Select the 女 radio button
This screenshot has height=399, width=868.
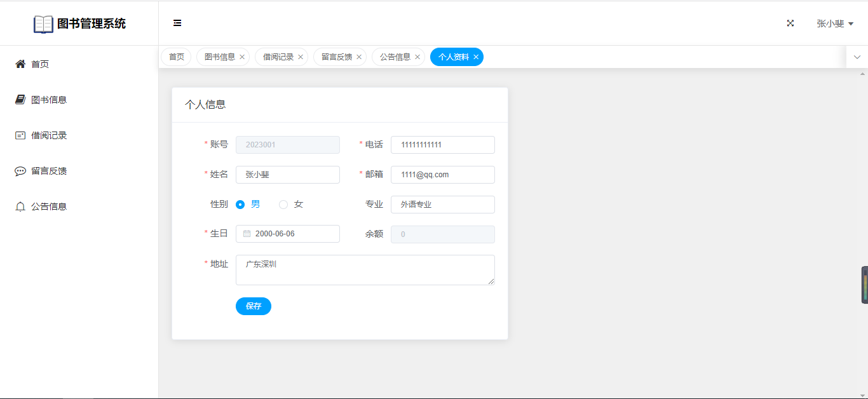[x=283, y=205]
